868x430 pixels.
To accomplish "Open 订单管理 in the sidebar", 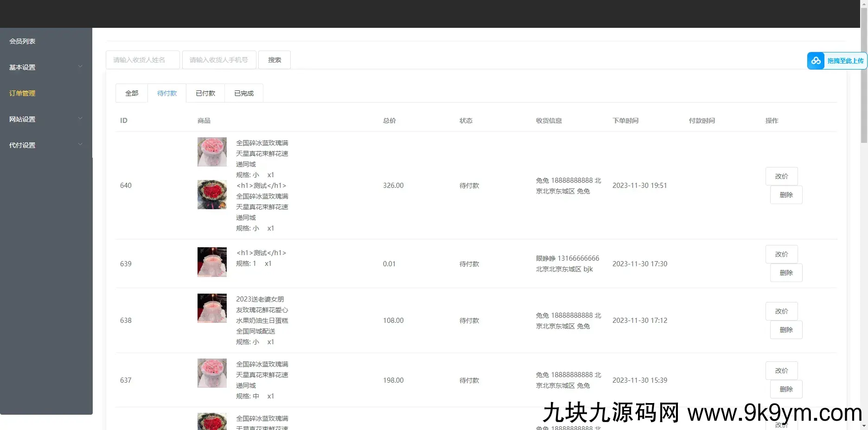I will [22, 93].
